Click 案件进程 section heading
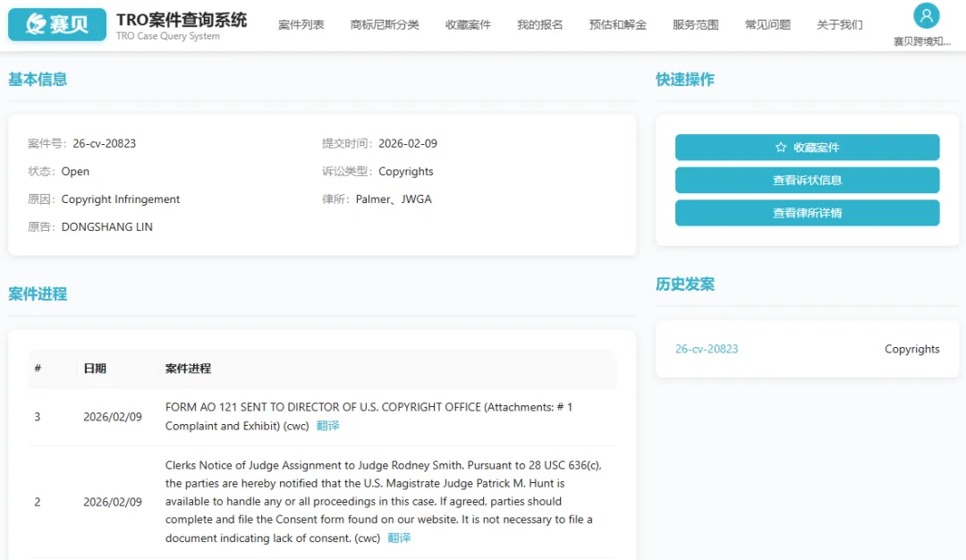The image size is (966, 560). tap(38, 293)
